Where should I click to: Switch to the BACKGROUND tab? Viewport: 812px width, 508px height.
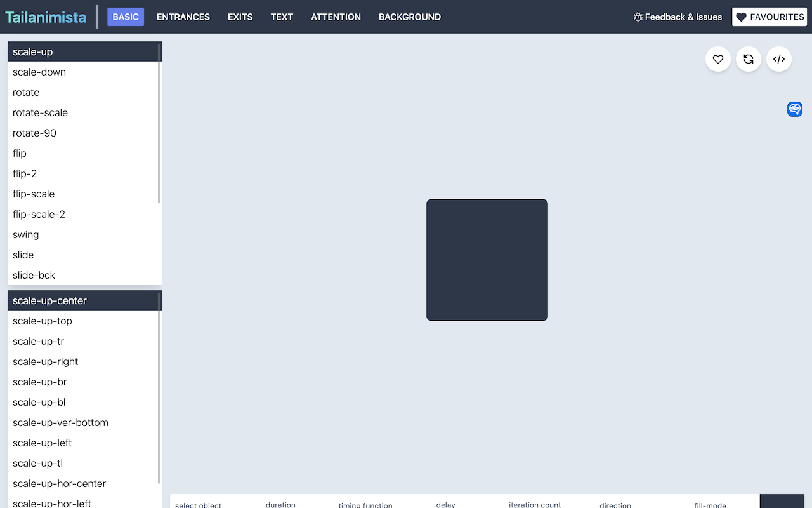(410, 17)
